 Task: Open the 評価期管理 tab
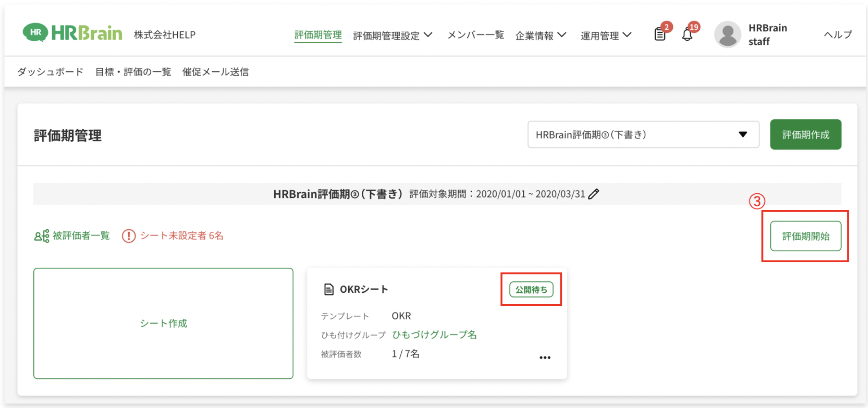[318, 35]
